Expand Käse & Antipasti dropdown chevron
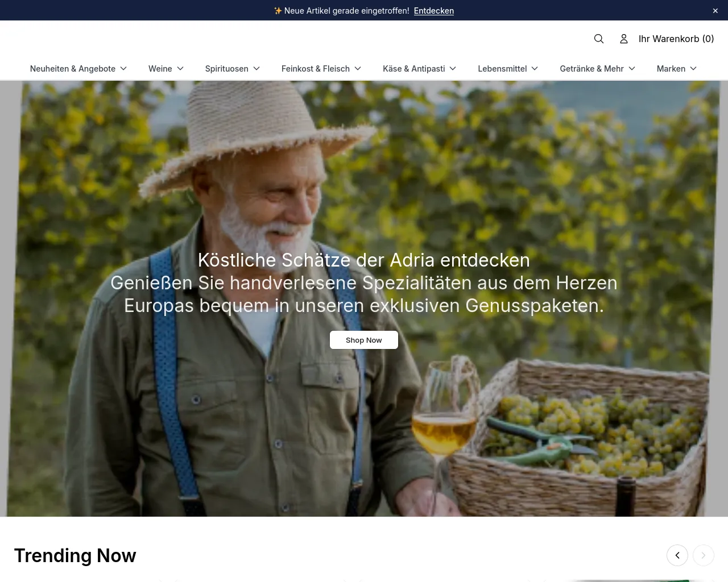This screenshot has width=728, height=582. (x=453, y=69)
